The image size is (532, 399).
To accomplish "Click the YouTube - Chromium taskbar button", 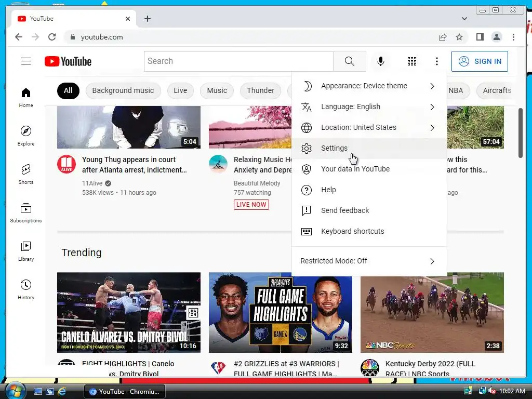I will (124, 392).
